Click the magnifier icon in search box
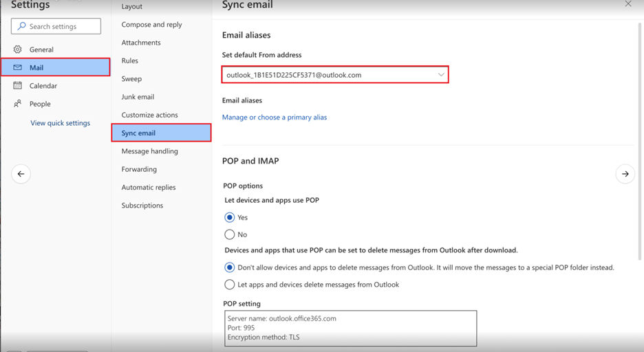The image size is (644, 352). point(21,26)
